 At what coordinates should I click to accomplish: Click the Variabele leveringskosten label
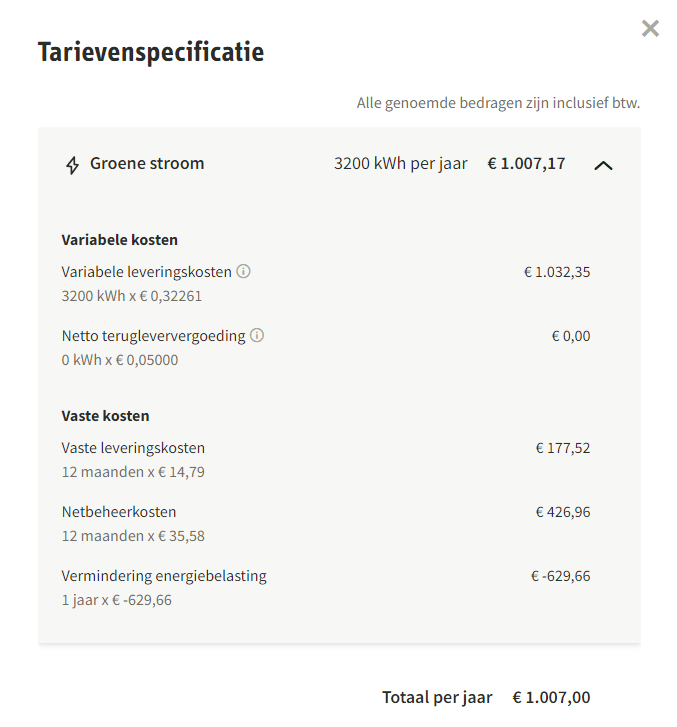pos(147,272)
